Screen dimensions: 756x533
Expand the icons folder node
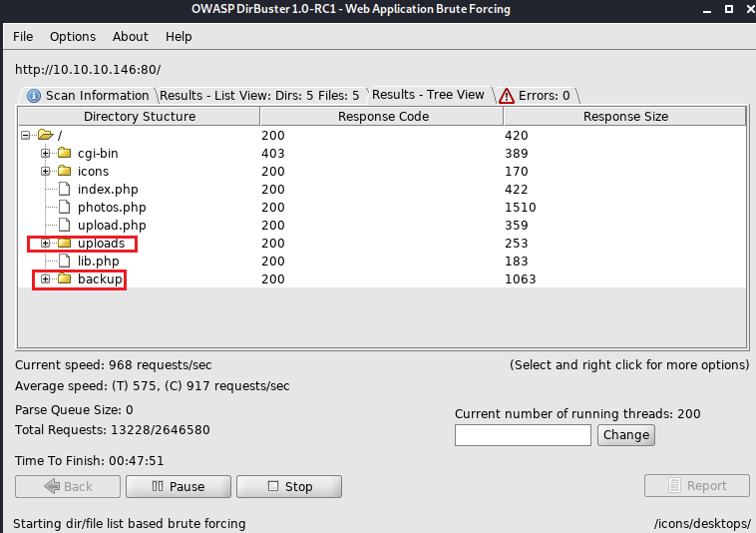pos(45,172)
